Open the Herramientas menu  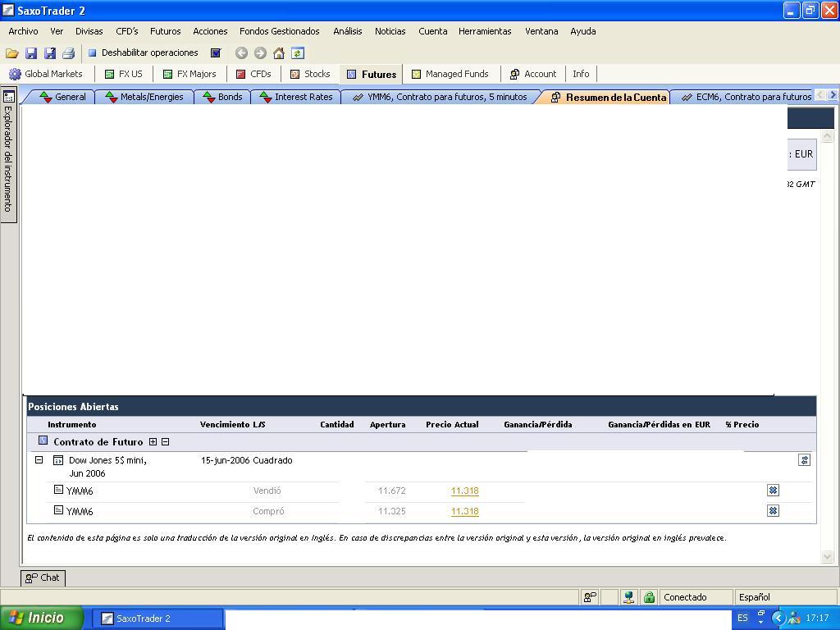(x=485, y=31)
